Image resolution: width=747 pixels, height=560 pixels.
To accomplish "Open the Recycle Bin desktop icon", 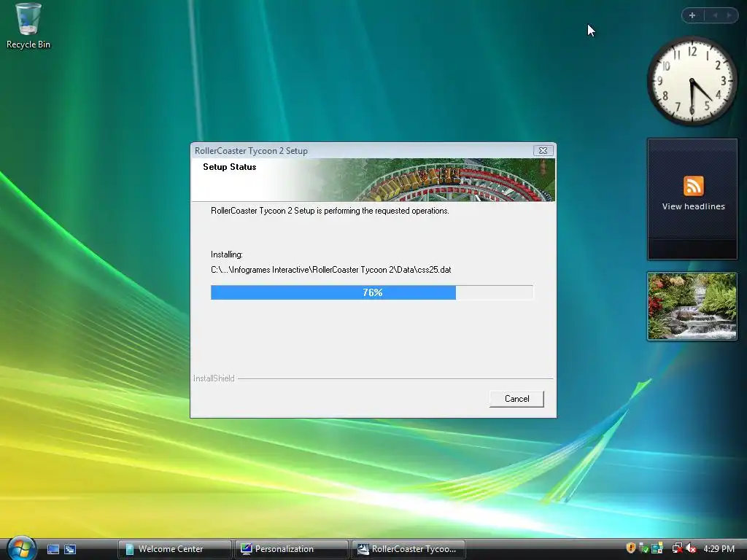I will 28,26.
